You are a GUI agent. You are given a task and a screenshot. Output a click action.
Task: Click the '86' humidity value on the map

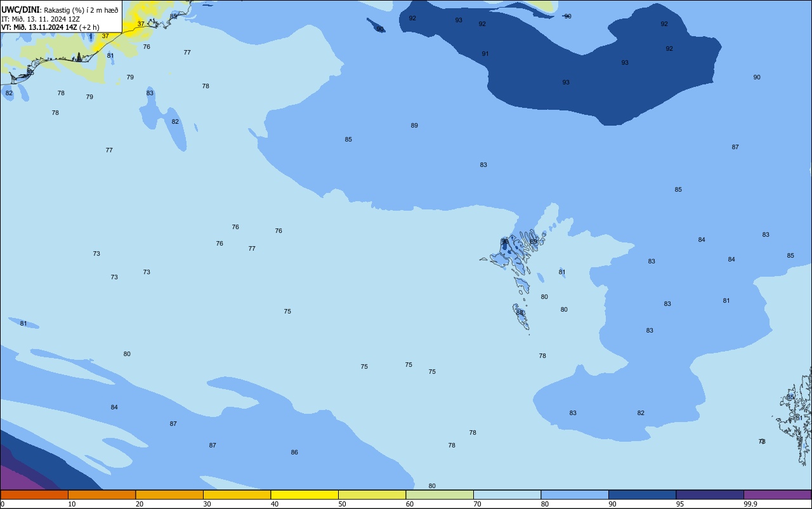[x=294, y=453]
